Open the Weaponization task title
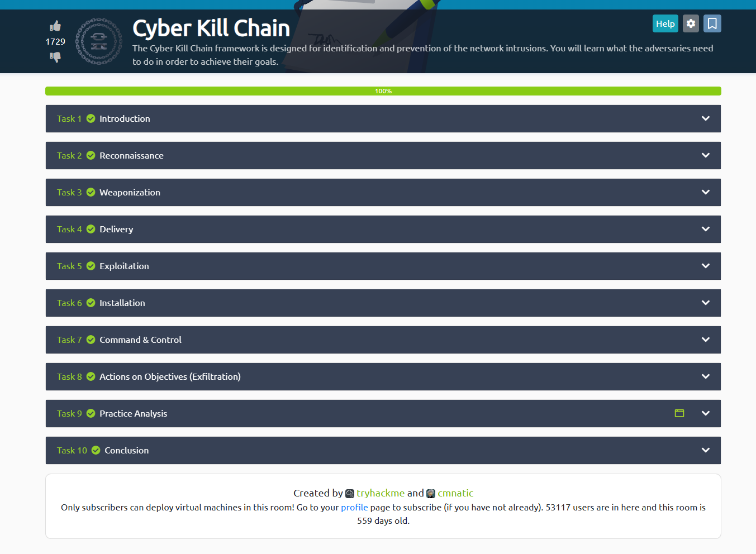The width and height of the screenshot is (756, 554). click(130, 192)
